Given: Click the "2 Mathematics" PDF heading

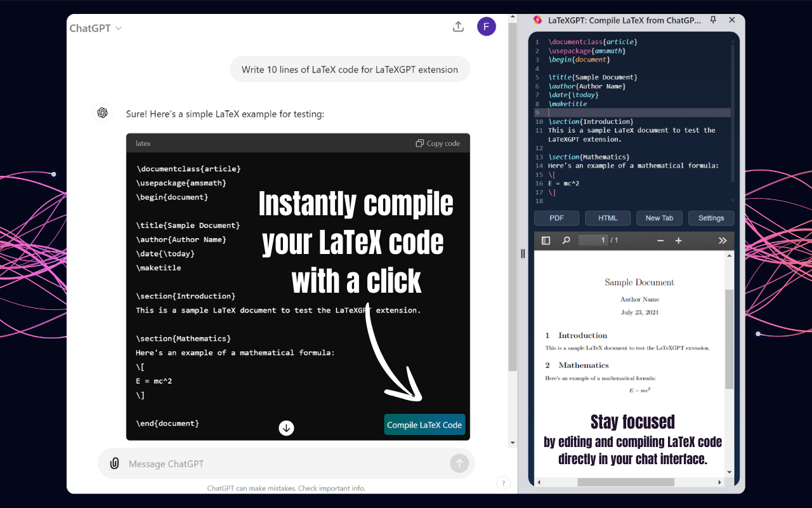Looking at the screenshot, I should [577, 365].
